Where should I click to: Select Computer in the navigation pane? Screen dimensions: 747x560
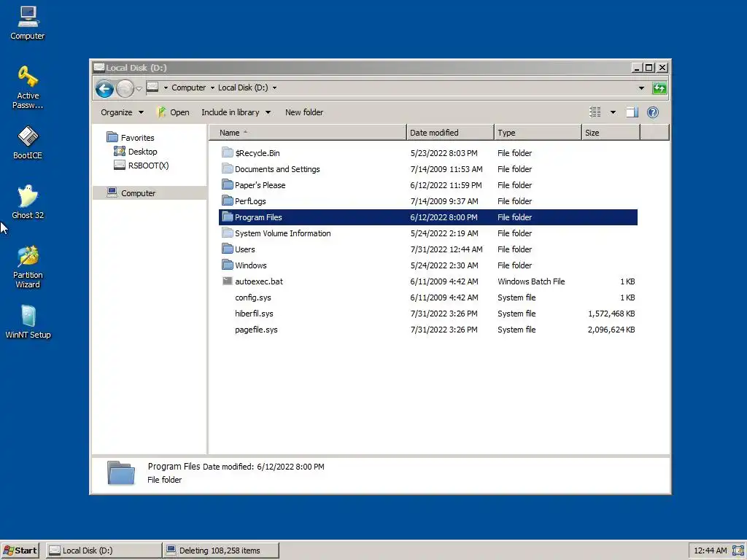click(x=138, y=192)
